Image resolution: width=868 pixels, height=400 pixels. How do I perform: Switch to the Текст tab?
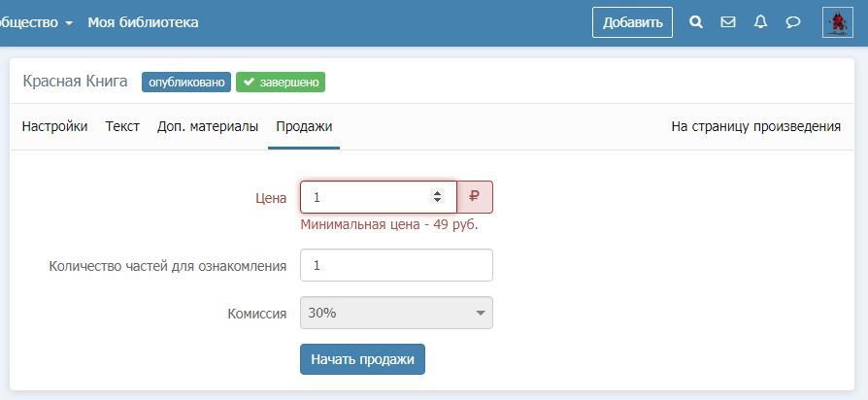click(x=122, y=126)
